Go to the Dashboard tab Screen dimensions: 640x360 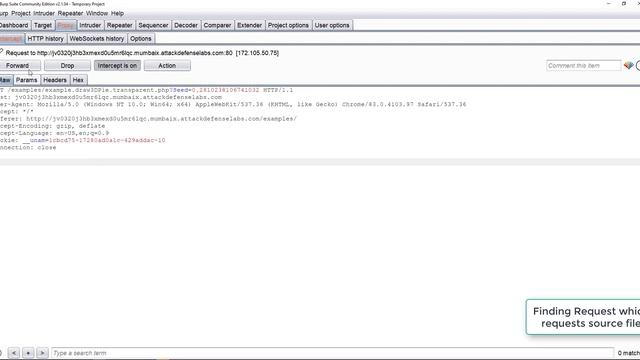point(15,25)
